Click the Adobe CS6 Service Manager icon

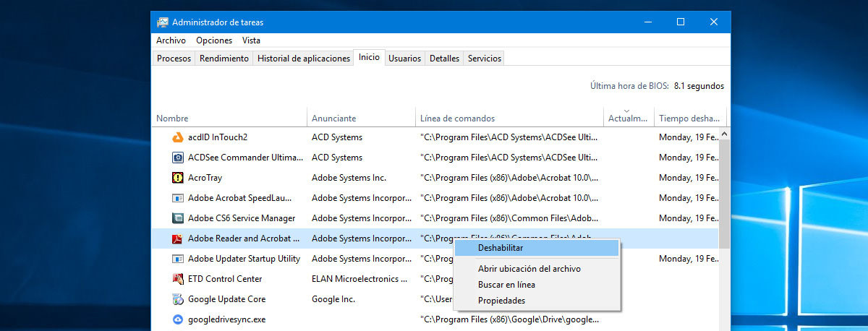[178, 218]
